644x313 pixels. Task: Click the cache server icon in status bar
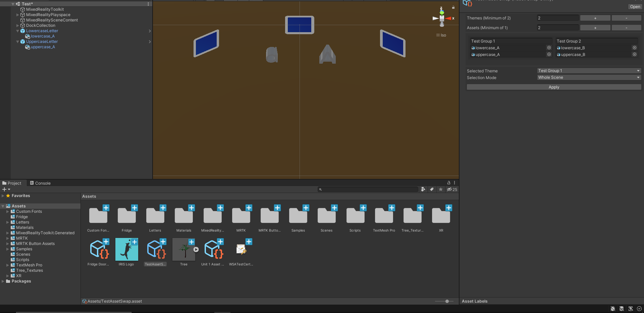(x=622, y=309)
